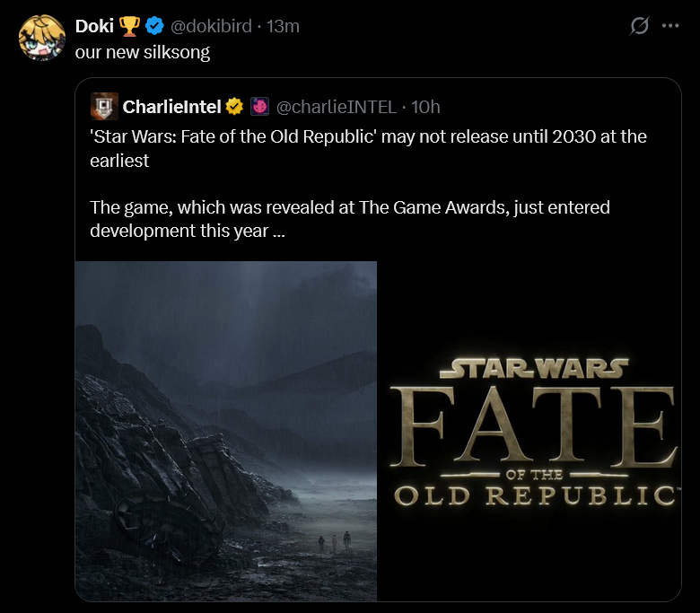The image size is (700, 613).
Task: Open the 13m post timestamp
Action: [283, 26]
